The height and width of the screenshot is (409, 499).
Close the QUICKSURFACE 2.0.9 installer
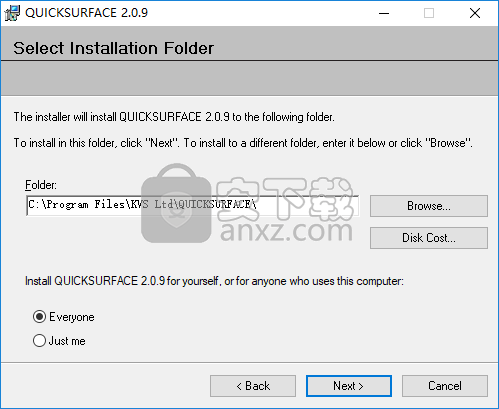click(475, 13)
